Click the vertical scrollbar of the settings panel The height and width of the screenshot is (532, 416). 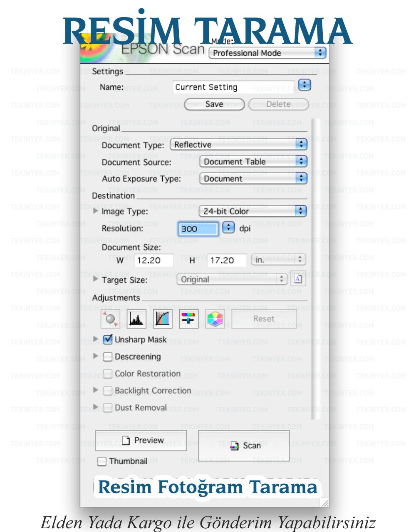(x=316, y=268)
